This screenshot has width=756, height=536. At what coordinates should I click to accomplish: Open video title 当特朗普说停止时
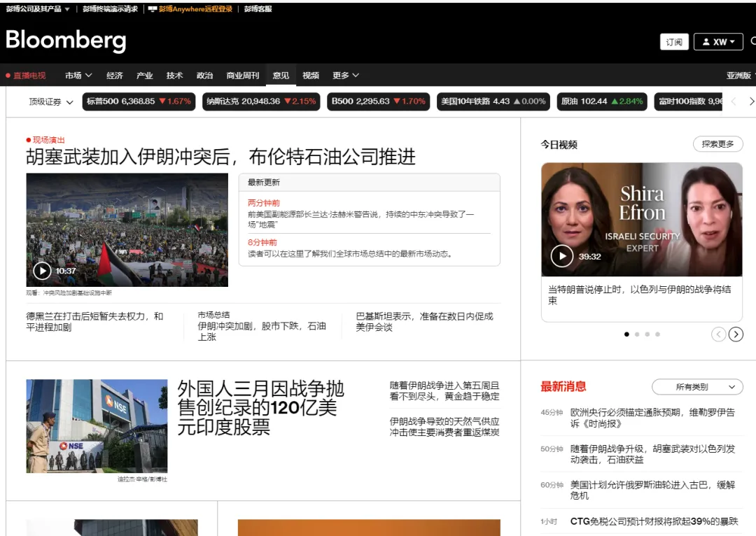point(639,295)
